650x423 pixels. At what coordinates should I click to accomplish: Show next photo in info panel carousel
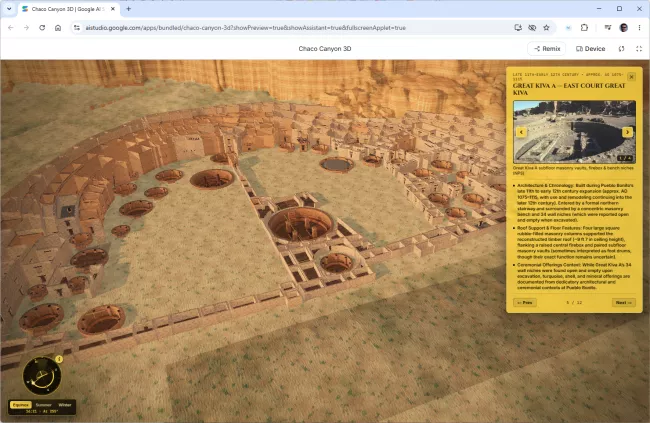[x=627, y=132]
